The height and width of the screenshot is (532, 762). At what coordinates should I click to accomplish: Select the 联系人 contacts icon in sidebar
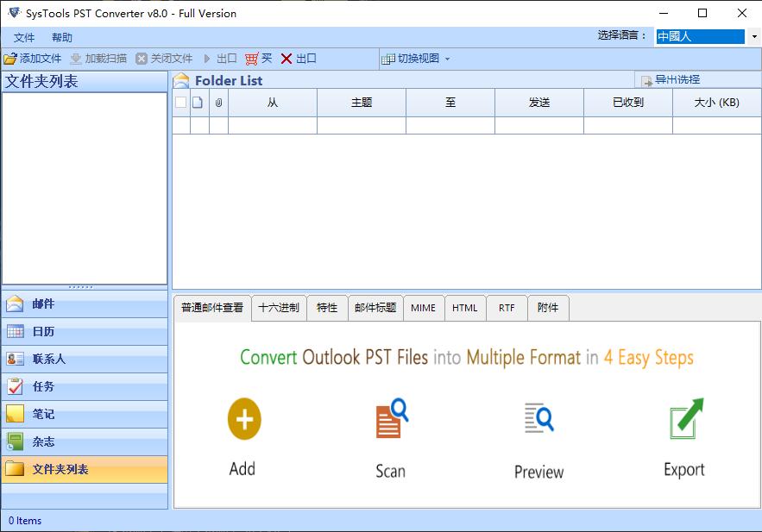click(x=15, y=360)
